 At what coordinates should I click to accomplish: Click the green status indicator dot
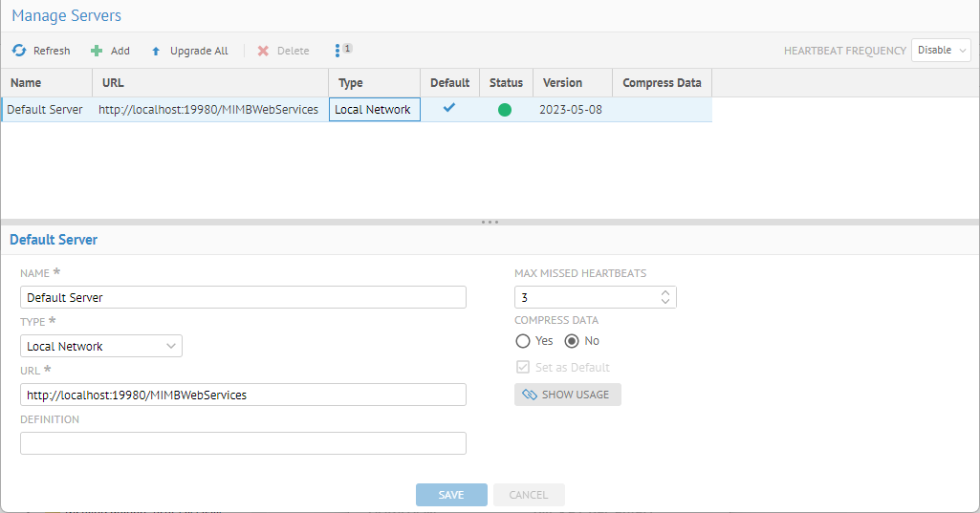[505, 110]
